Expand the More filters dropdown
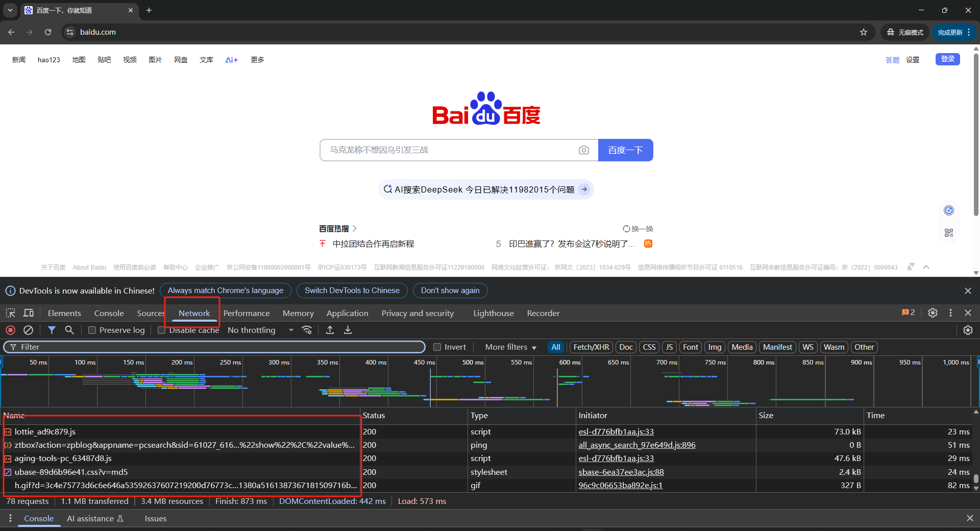 [x=511, y=347]
